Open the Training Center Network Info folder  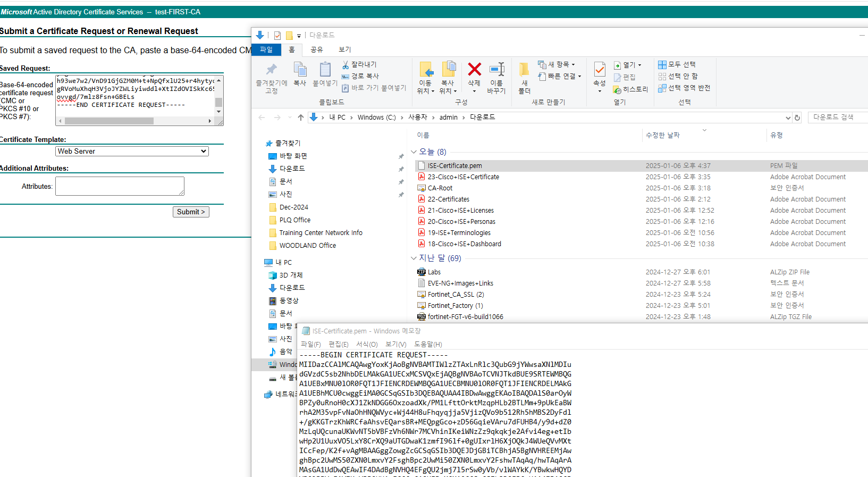(x=321, y=232)
